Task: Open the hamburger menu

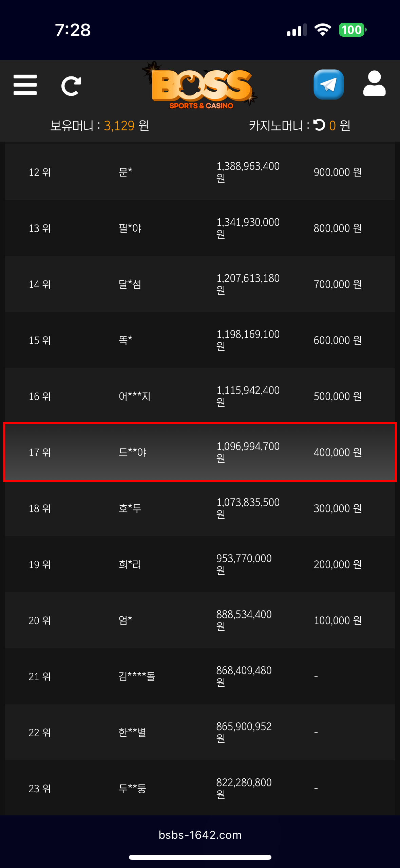Action: (25, 85)
